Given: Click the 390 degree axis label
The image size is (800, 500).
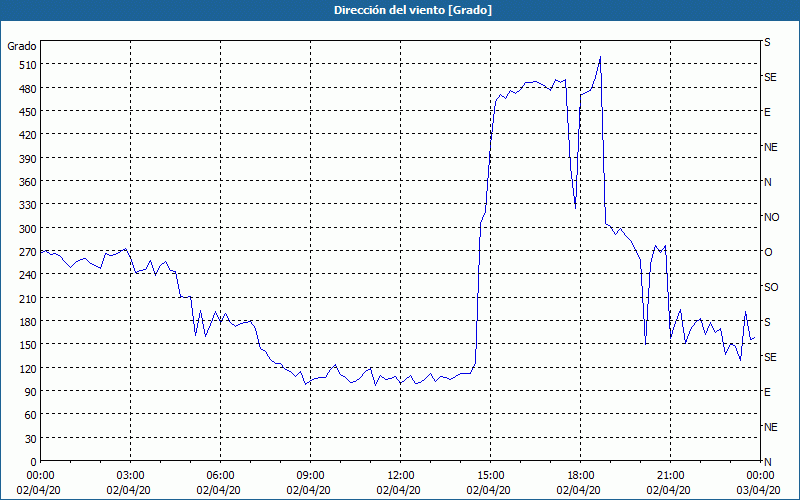Looking at the screenshot, I should coord(28,159).
